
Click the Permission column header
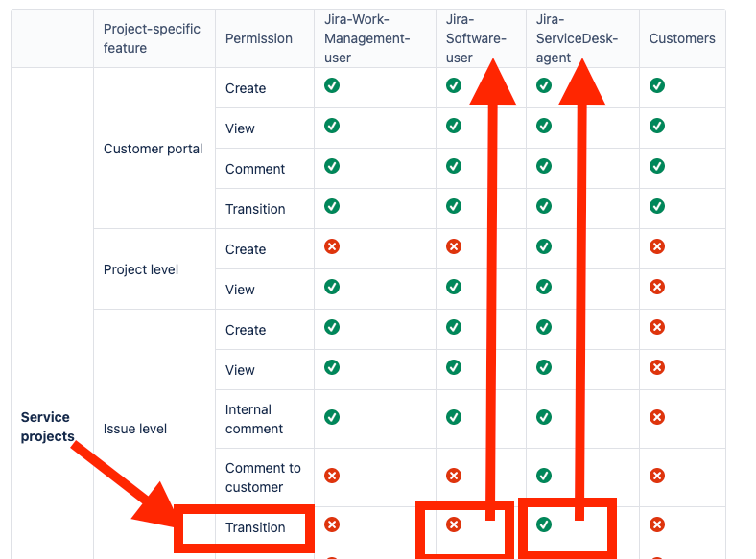coord(259,38)
